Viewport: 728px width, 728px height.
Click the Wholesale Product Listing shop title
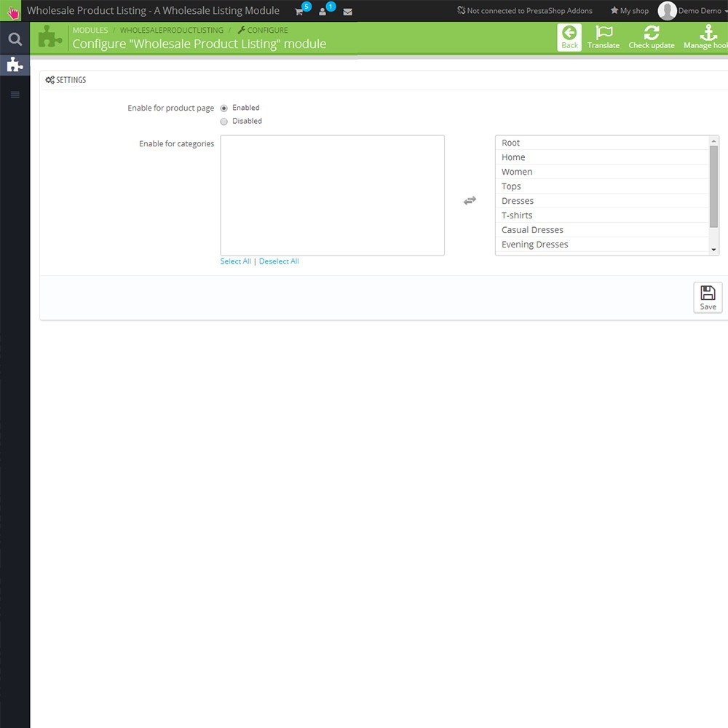[x=153, y=11]
